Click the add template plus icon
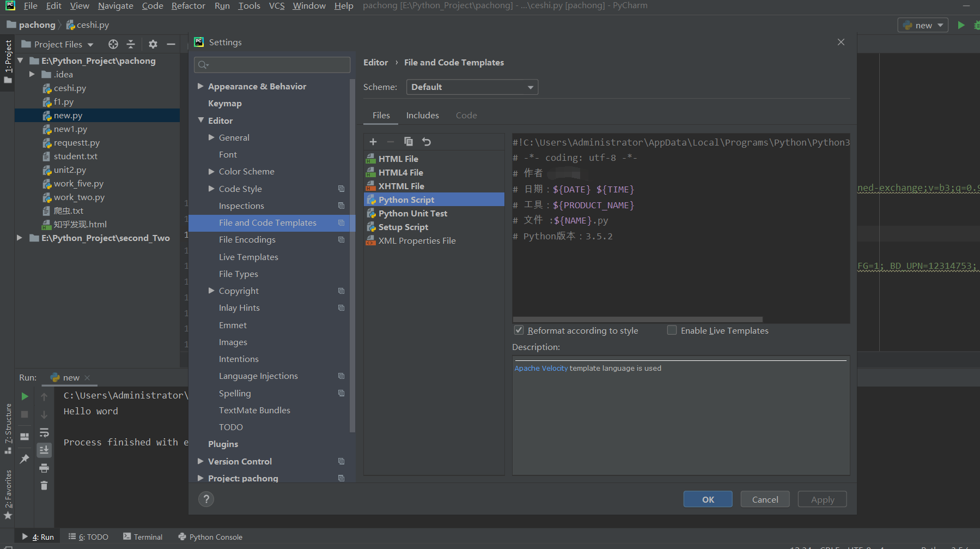Image resolution: width=980 pixels, height=549 pixels. point(373,142)
